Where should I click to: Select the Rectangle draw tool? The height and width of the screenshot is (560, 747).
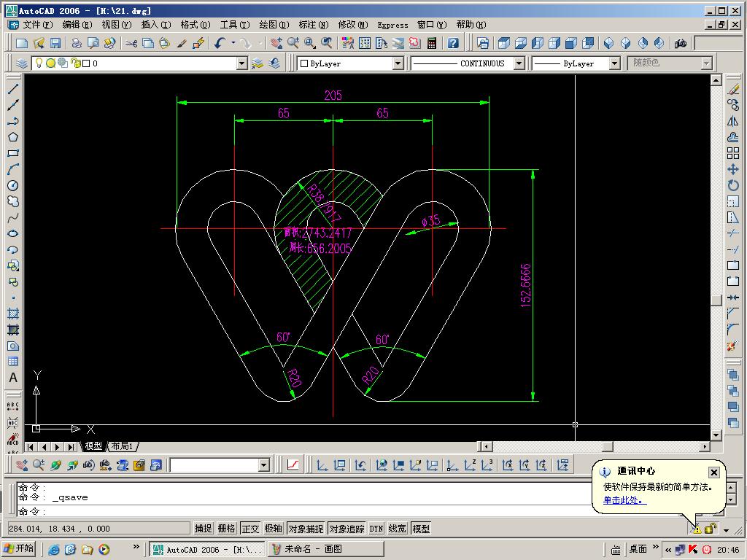click(x=13, y=153)
